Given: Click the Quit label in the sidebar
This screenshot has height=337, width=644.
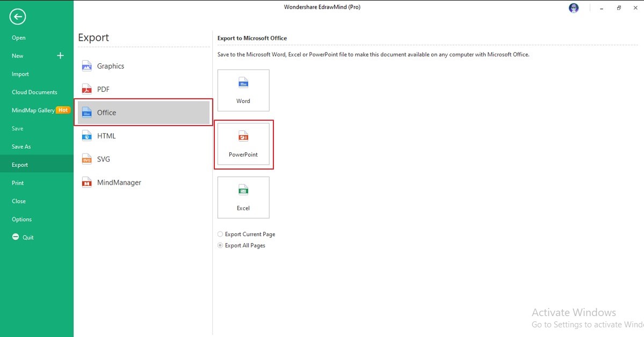Looking at the screenshot, I should (28, 237).
